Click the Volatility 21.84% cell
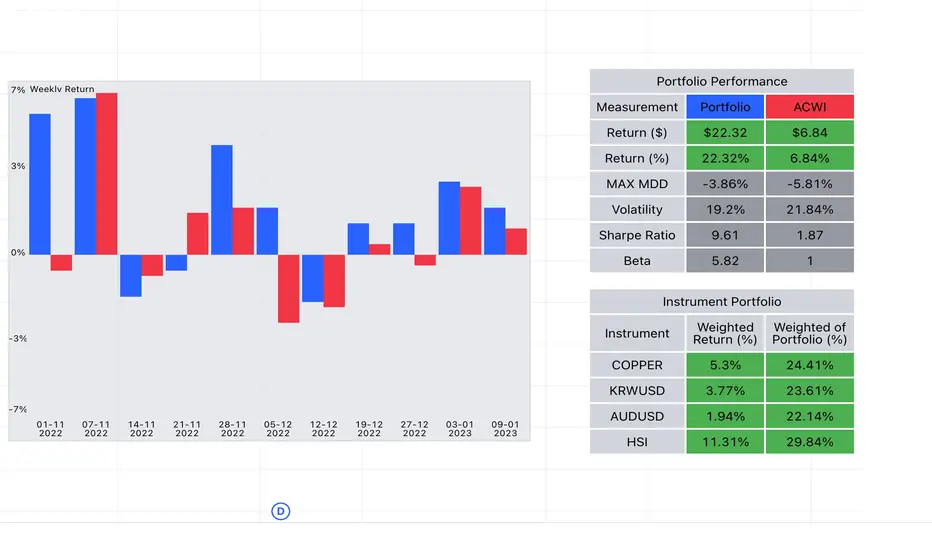Image resolution: width=932 pixels, height=550 pixels. pos(810,209)
